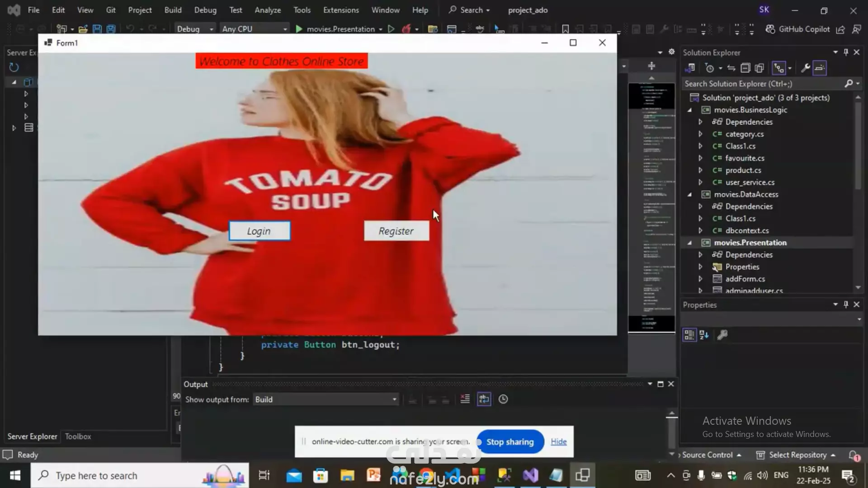The width and height of the screenshot is (868, 488).
Task: Click Solution Explorer pending changes filter icon
Action: coord(710,68)
